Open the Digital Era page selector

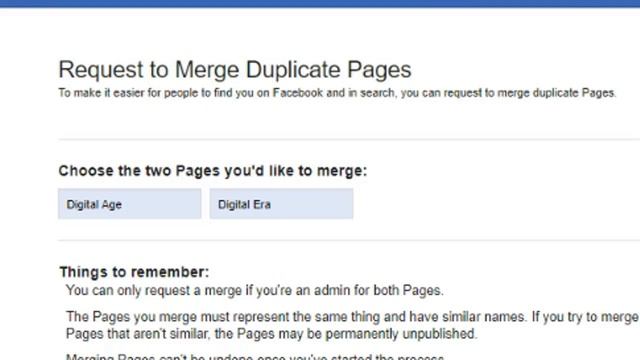click(281, 204)
